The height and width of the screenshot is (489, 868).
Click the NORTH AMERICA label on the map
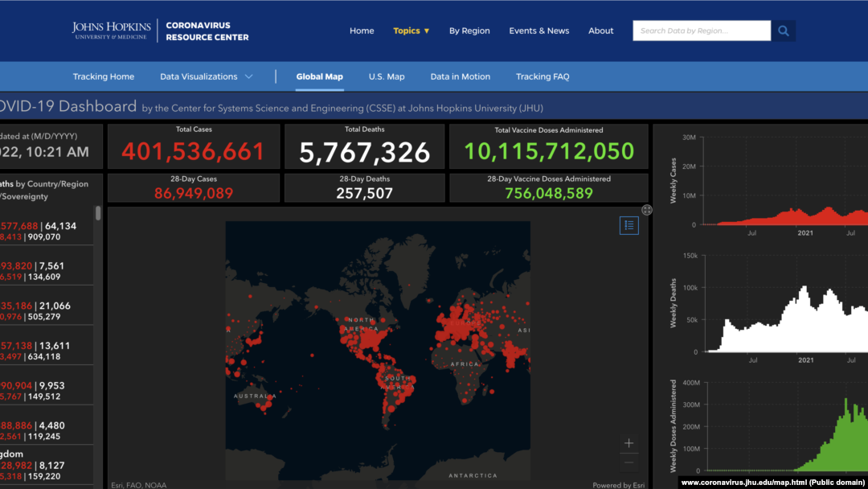point(361,324)
